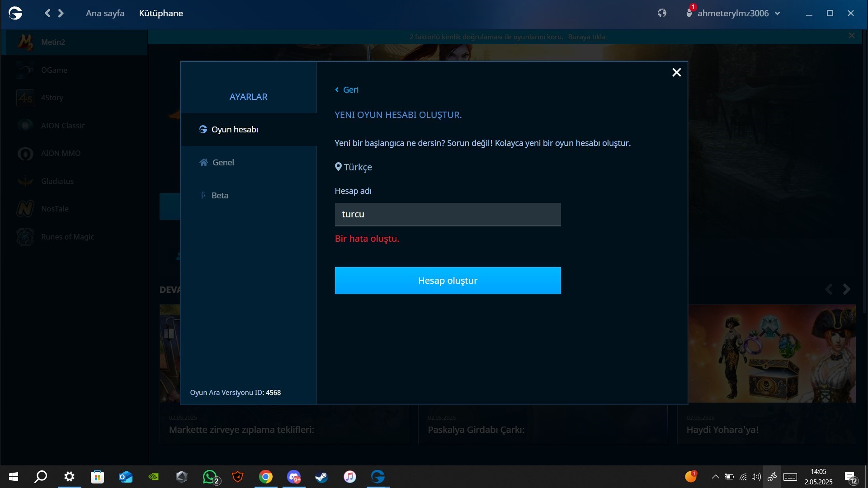The image size is (868, 488).
Task: Select the Oyun hesabı settings tab
Action: [235, 130]
